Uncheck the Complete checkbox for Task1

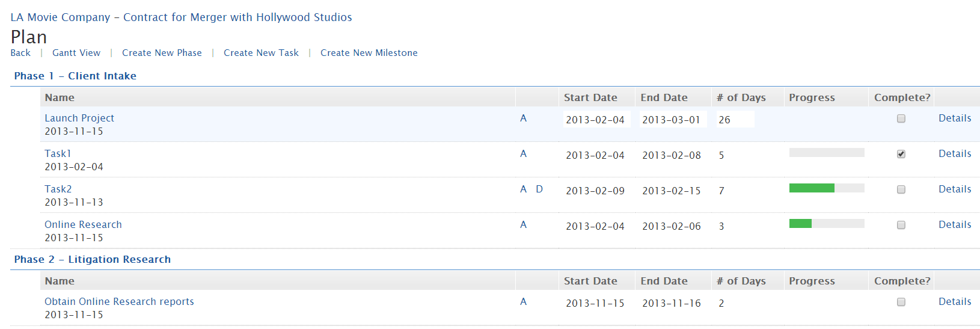coord(901,155)
